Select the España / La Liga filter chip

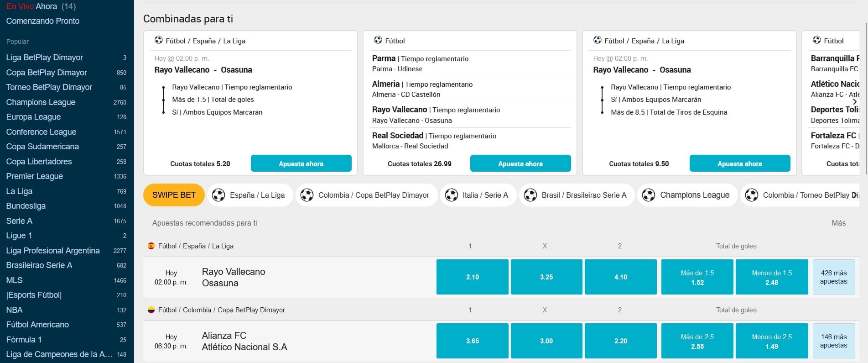tap(250, 195)
